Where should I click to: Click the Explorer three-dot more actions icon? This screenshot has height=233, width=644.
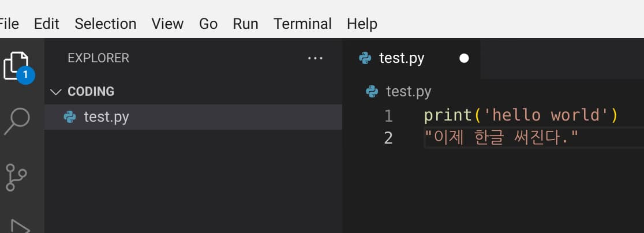coord(315,58)
